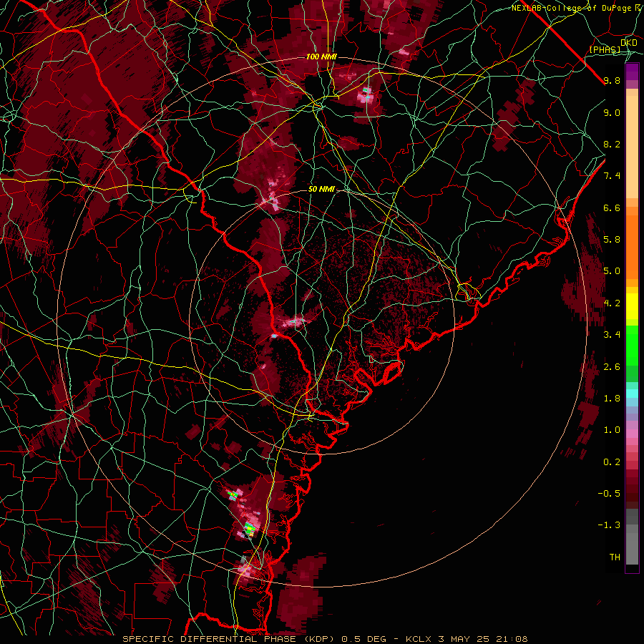Click the 21:08 timestamp
The height and width of the screenshot is (644, 644).
click(x=513, y=639)
